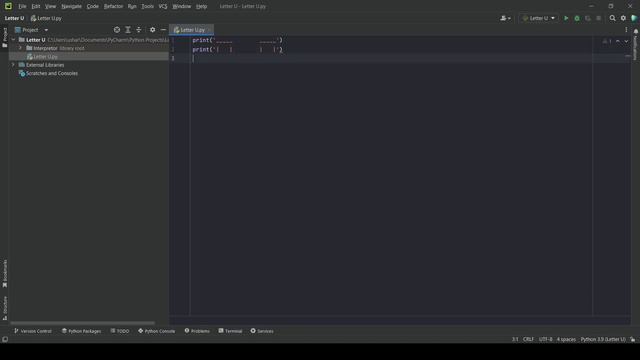Image resolution: width=640 pixels, height=360 pixels.
Task: Toggle tool window bars icon bottom-left
Action: click(x=5, y=339)
